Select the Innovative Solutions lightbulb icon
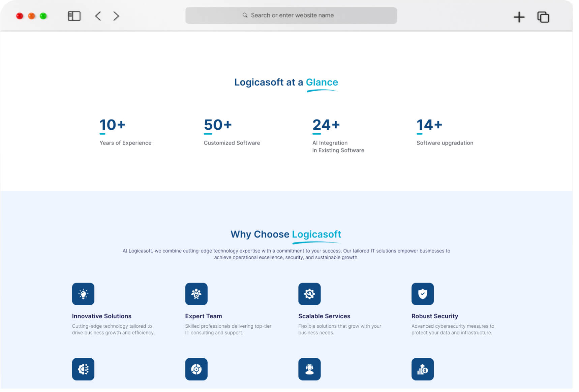This screenshot has height=392, width=579. [x=83, y=294]
